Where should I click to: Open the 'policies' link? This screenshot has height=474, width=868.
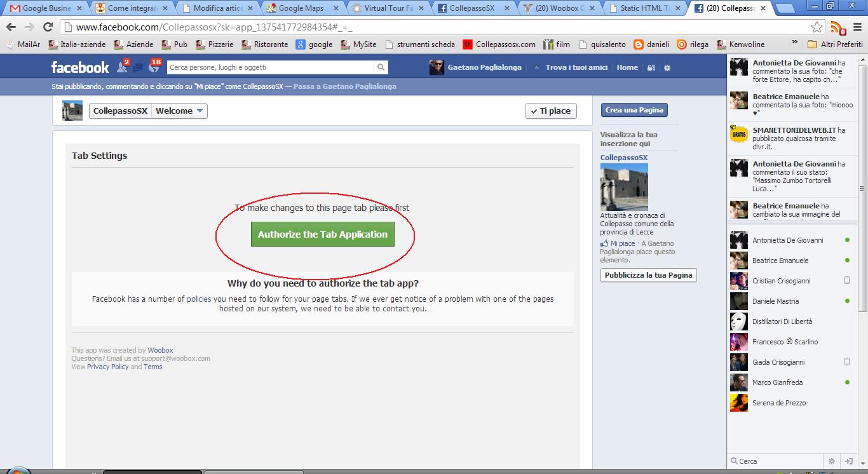click(x=199, y=299)
